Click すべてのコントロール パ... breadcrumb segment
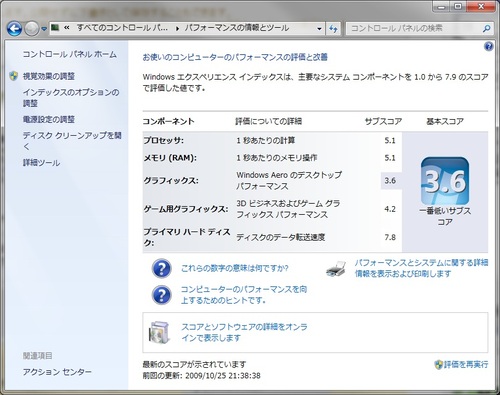Image resolution: width=500 pixels, height=395 pixels. click(x=122, y=28)
